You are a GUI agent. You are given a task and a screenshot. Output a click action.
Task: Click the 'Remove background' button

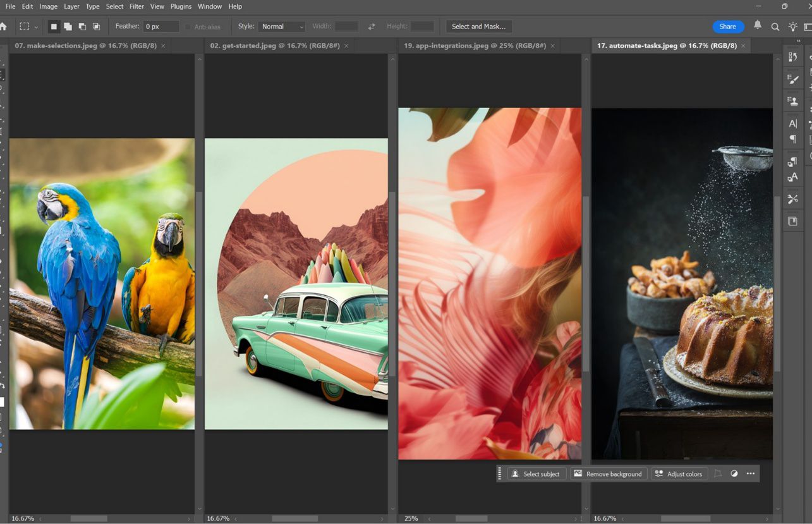pyautogui.click(x=608, y=473)
